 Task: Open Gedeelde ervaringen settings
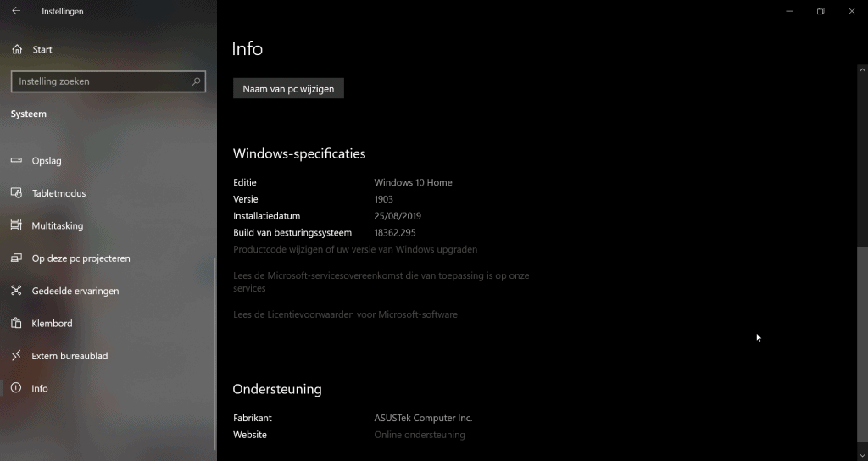coord(108,291)
